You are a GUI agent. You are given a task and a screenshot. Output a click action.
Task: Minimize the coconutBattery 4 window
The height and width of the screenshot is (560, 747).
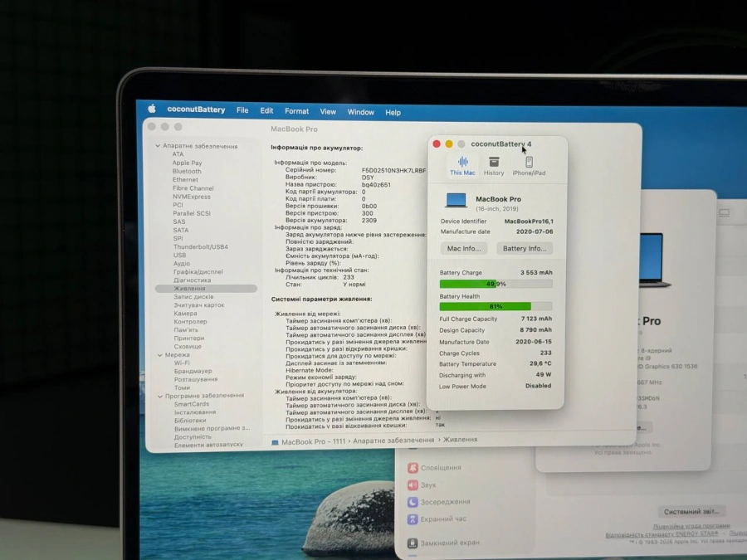coord(449,144)
